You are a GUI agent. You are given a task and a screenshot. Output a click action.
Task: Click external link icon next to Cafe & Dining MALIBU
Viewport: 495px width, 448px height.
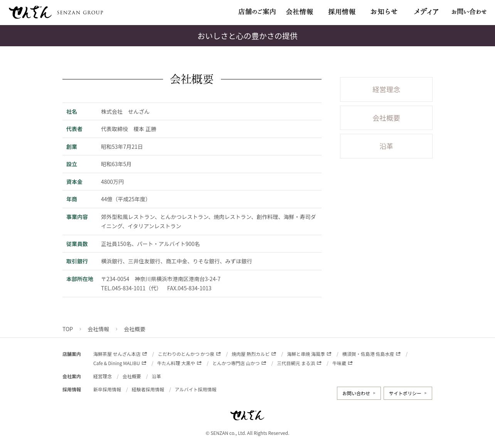point(144,363)
